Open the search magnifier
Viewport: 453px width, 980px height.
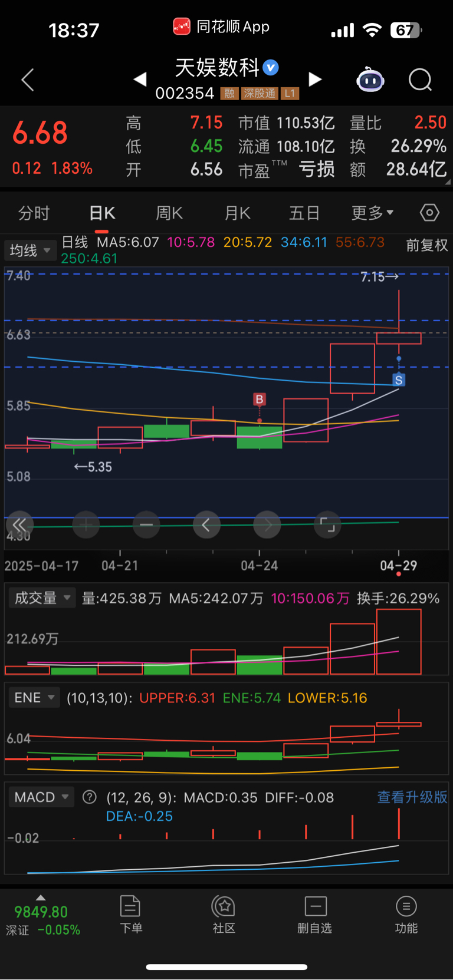pos(421,80)
